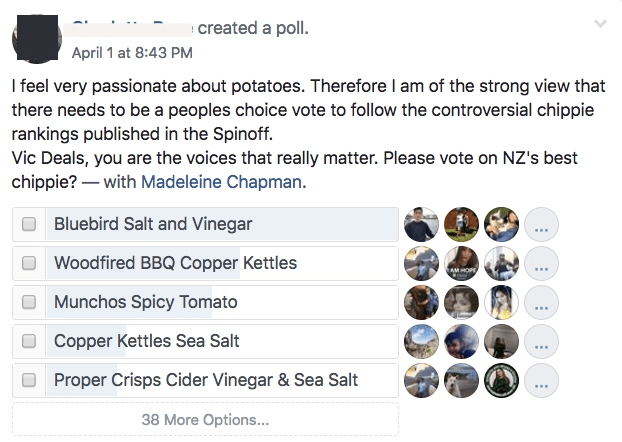Show more voters for Proper Crisps Cider Vinegar
Viewport: 622px width, 442px height.
[x=541, y=381]
